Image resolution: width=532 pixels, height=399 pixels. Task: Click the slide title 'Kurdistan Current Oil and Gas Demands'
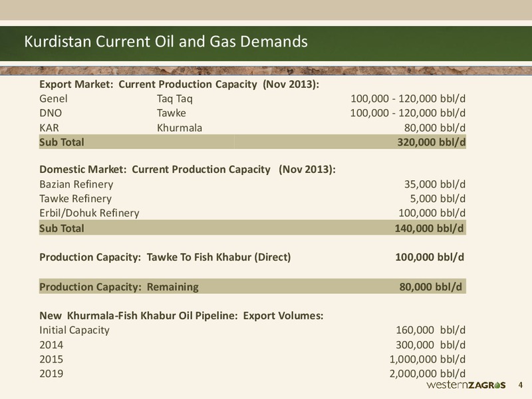[x=166, y=41]
